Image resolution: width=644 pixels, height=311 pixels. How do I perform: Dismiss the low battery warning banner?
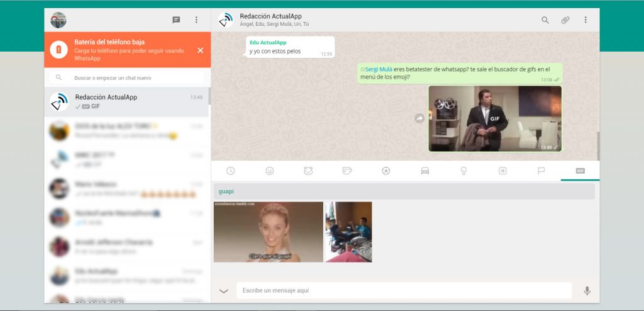(x=201, y=50)
